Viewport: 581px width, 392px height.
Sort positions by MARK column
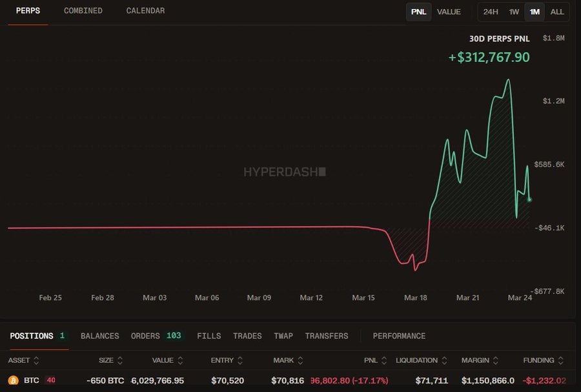289,360
